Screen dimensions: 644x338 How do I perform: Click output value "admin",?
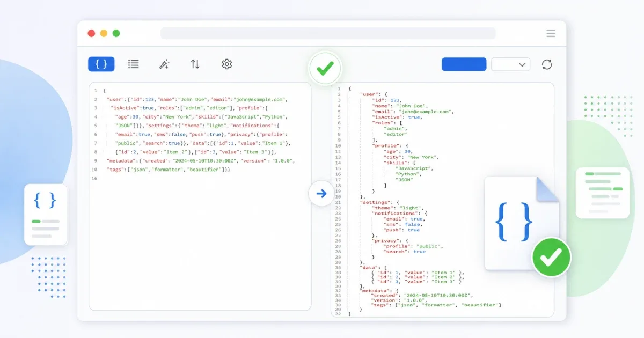(395, 128)
